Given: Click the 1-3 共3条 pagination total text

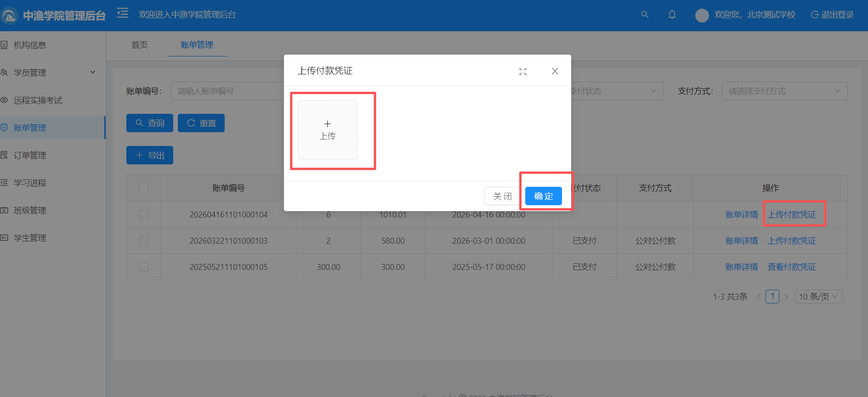Looking at the screenshot, I should [730, 297].
